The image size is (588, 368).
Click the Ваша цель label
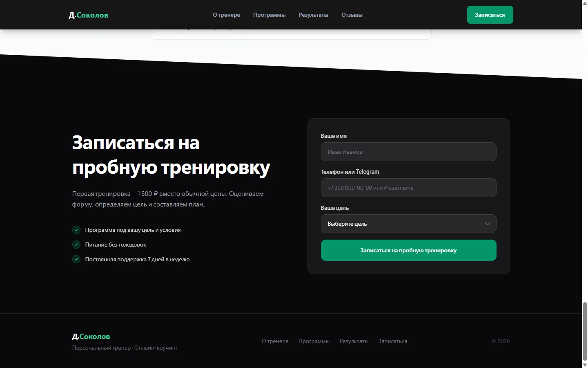[x=335, y=208]
